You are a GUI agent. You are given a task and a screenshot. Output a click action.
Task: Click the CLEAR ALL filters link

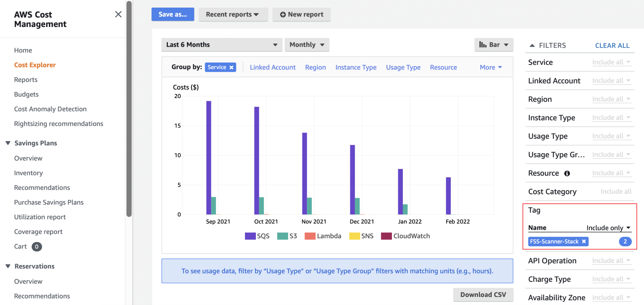[612, 46]
